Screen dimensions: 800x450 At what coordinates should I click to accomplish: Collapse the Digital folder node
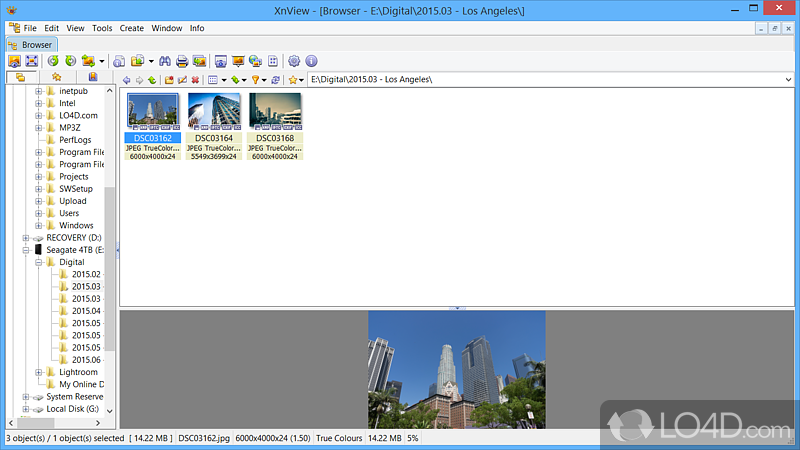(38, 262)
